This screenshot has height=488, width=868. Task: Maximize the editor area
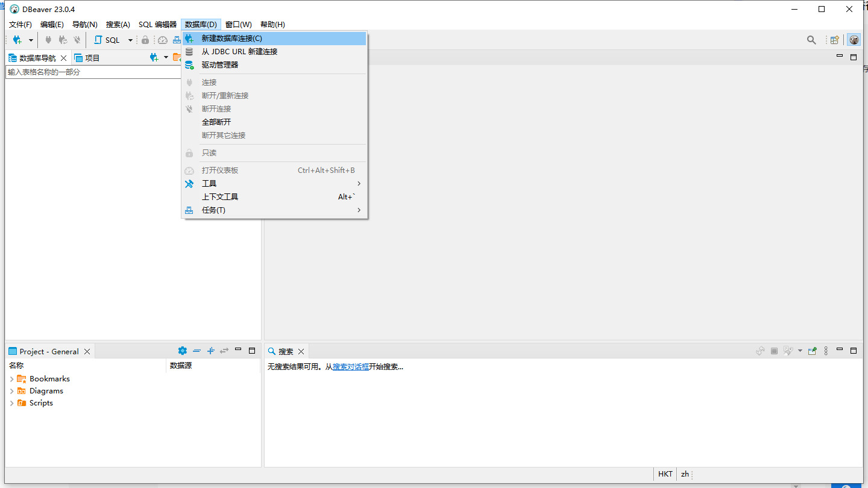click(854, 57)
